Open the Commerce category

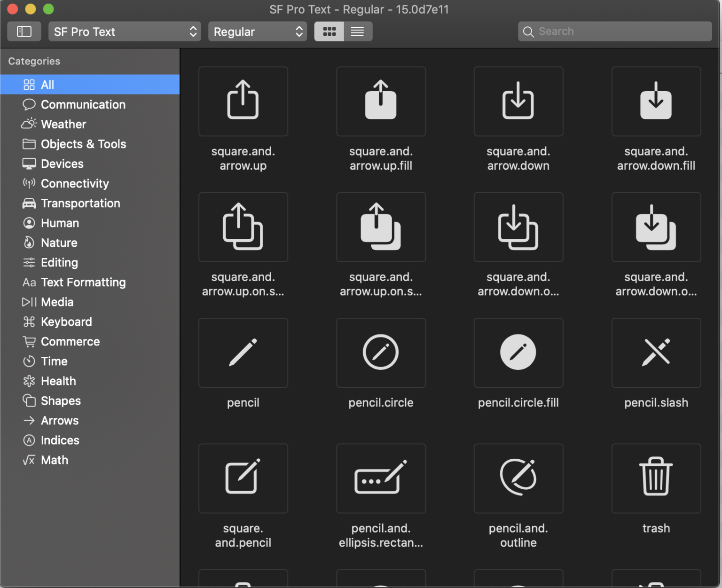(x=90, y=341)
